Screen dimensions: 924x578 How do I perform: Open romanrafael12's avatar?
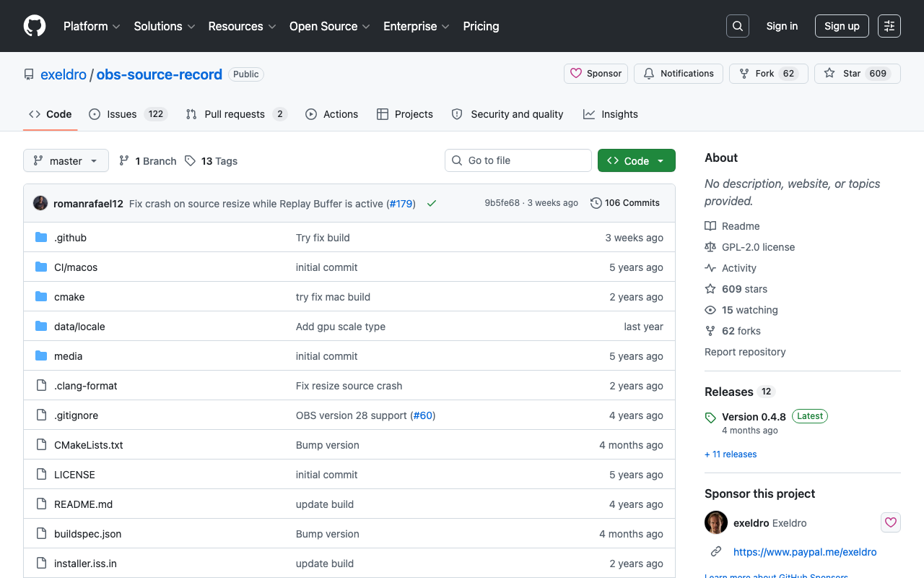[x=40, y=203]
